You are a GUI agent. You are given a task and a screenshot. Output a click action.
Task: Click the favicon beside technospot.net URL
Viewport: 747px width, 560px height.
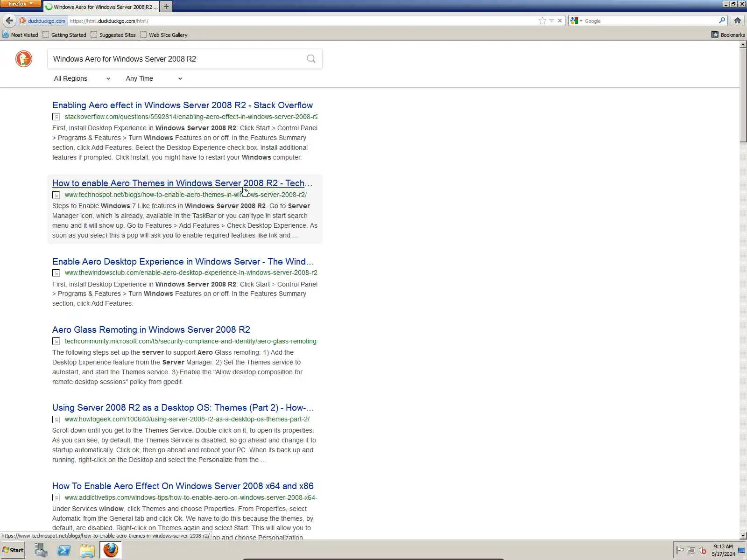[x=56, y=195]
